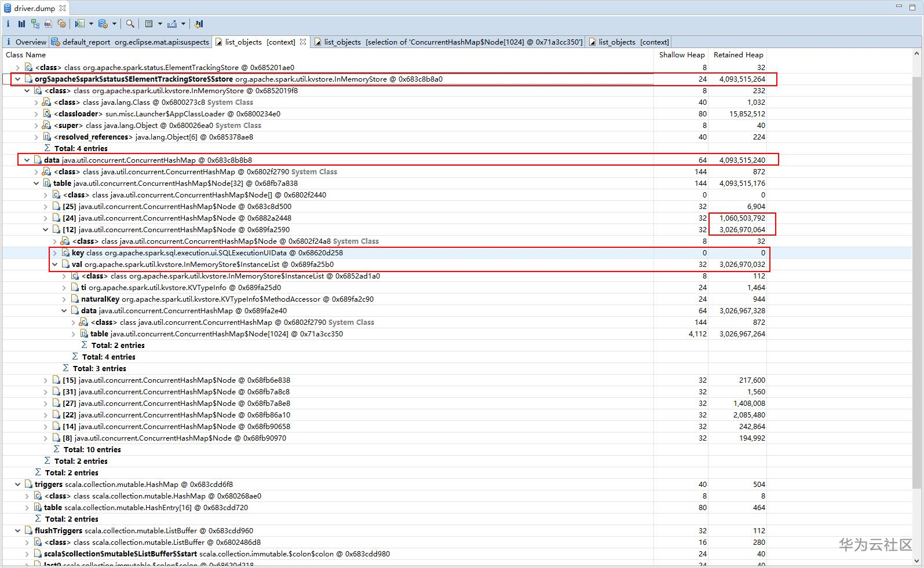Screen dimensions: 924x568
Task: Open the heap dump Overview toolbar icon
Action: click(8, 24)
